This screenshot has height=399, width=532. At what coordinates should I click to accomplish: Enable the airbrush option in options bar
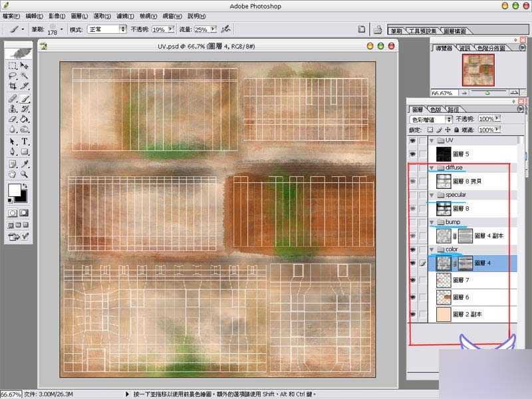point(225,29)
